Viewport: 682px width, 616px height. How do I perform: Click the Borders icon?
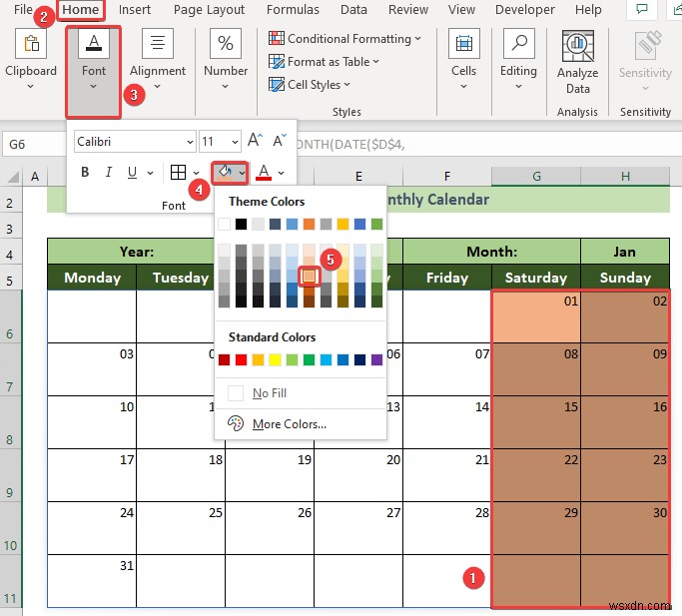(x=178, y=173)
